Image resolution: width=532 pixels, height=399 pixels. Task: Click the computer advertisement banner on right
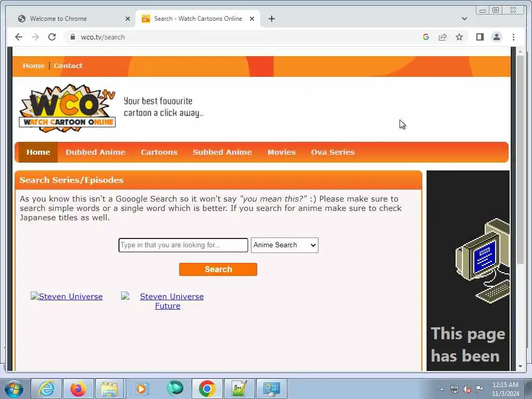coord(468,270)
